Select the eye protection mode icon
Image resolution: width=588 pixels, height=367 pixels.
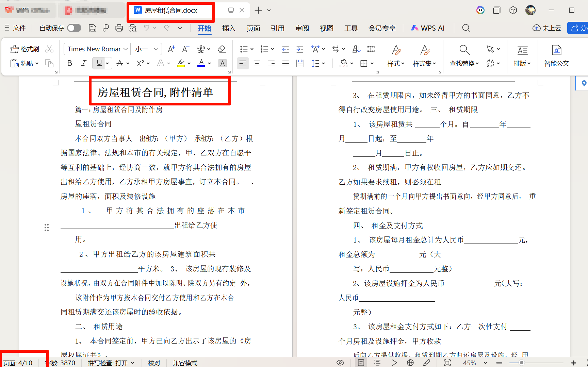point(340,363)
